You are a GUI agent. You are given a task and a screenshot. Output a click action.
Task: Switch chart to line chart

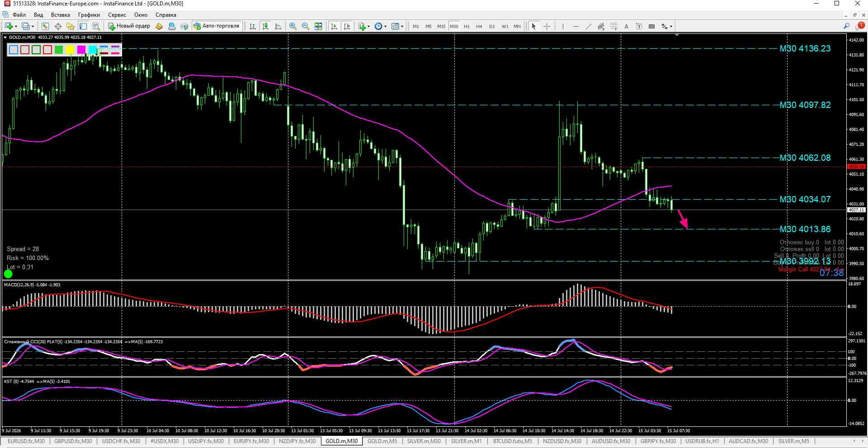[278, 26]
